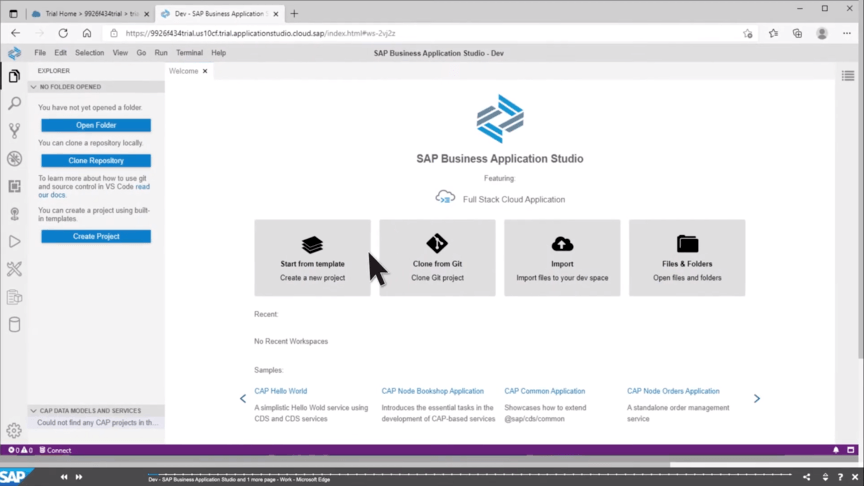Close the Welcome tab
Viewport: 864px width, 486px height.
(205, 71)
